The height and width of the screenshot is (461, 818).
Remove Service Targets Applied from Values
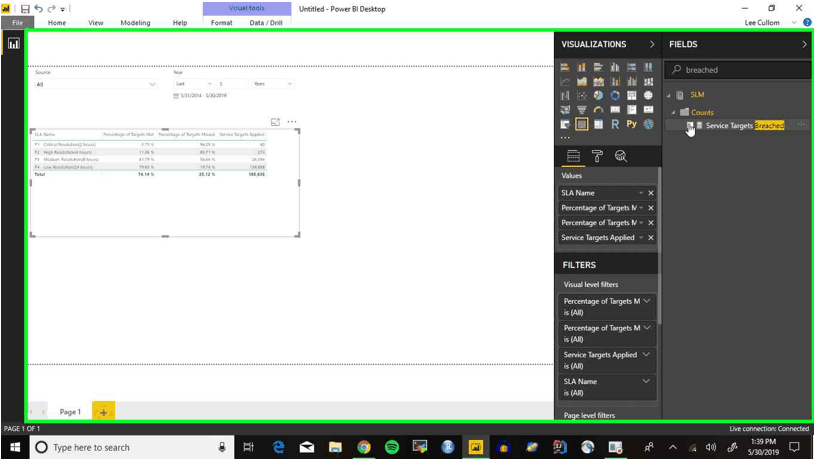pos(651,237)
